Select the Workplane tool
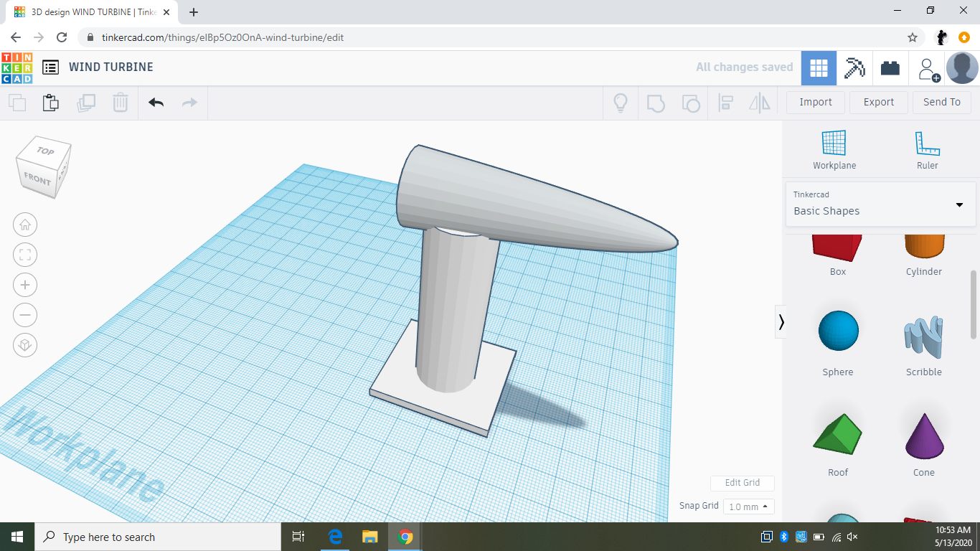The width and height of the screenshot is (980, 551). [x=834, y=149]
